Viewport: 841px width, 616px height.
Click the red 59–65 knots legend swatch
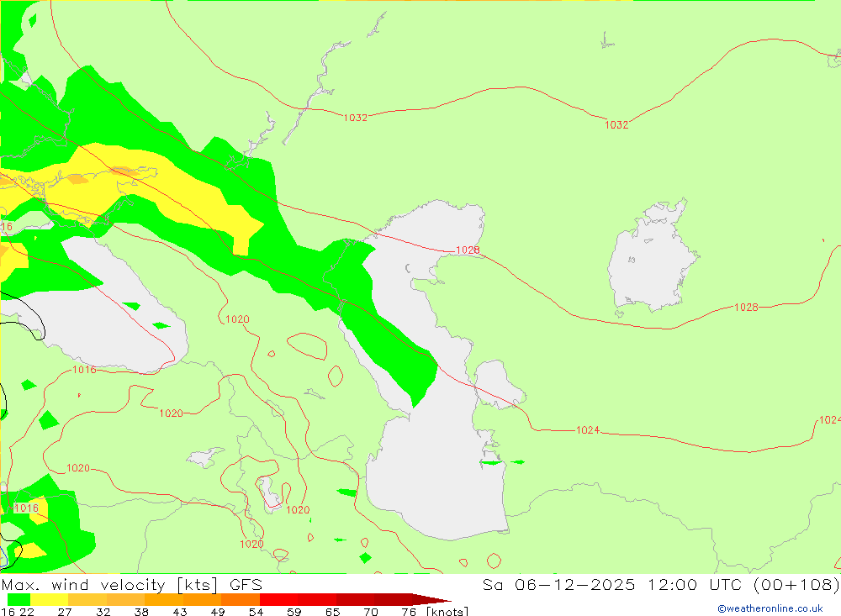(316, 599)
